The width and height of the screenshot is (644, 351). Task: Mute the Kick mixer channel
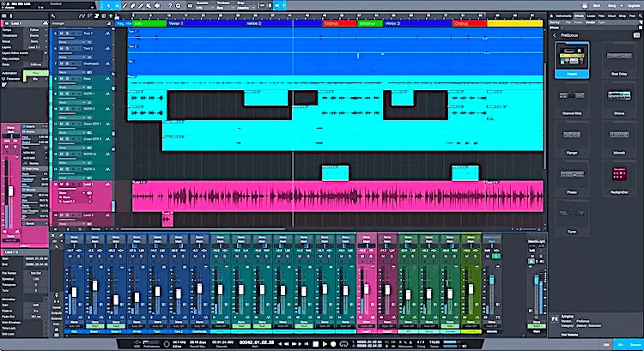pos(70,256)
